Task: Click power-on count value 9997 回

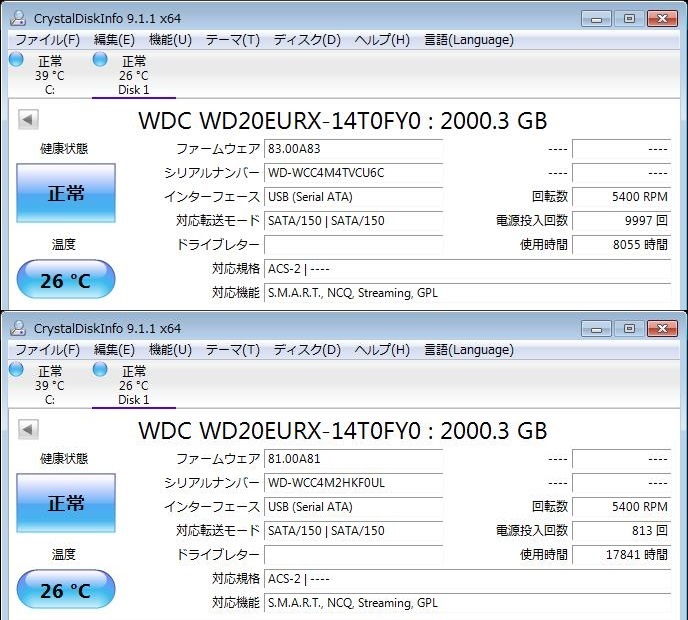Action: [x=622, y=221]
